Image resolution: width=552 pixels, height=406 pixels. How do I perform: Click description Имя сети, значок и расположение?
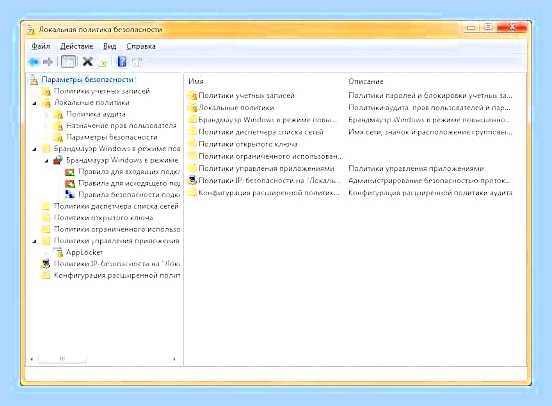430,132
